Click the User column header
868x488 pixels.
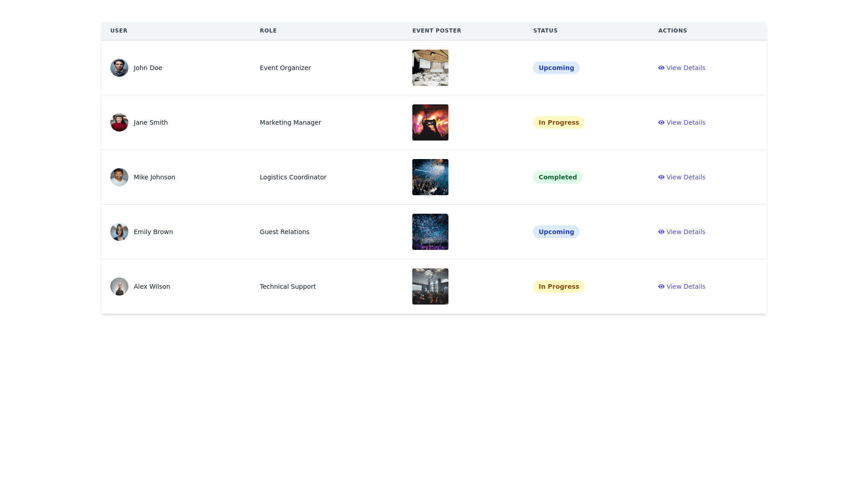tap(119, 31)
